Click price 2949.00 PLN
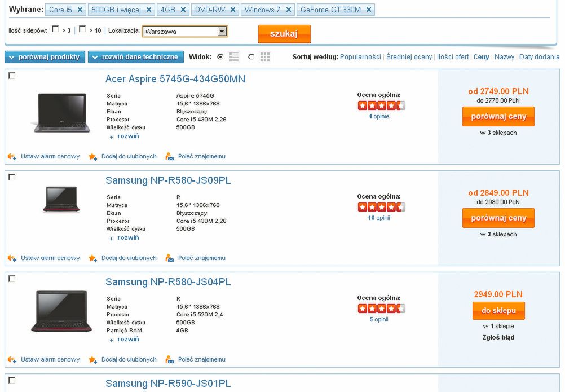The width and height of the screenshot is (565, 392). click(498, 294)
